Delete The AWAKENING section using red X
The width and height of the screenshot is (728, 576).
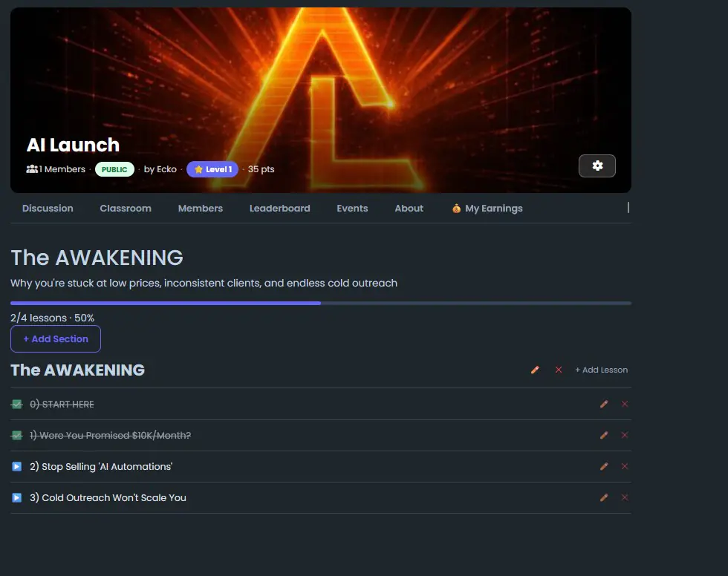click(559, 370)
